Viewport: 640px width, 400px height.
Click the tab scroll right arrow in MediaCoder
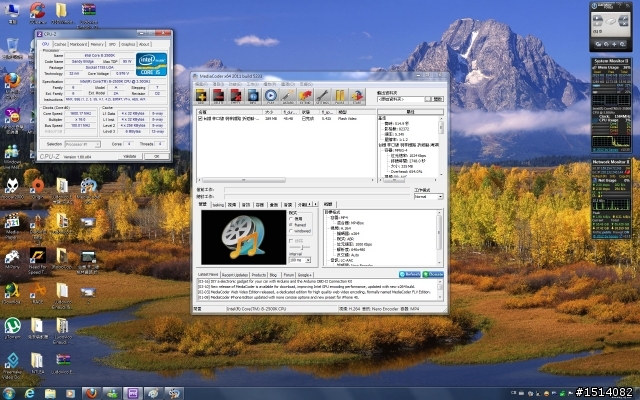[x=315, y=204]
